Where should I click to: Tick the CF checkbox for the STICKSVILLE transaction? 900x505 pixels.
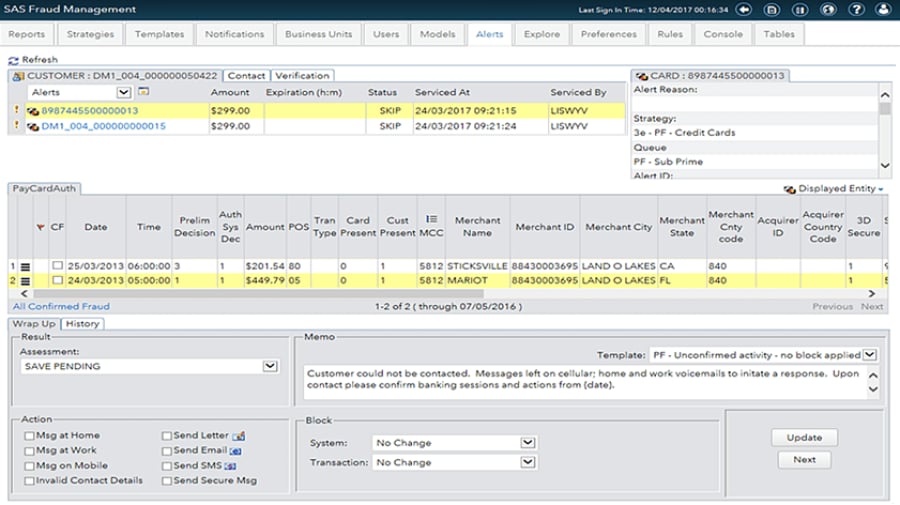[x=57, y=266]
